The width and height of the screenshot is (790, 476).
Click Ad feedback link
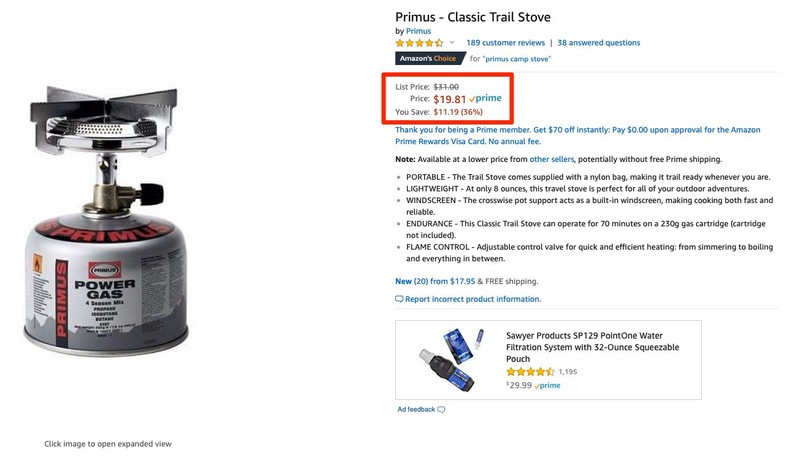(x=416, y=409)
